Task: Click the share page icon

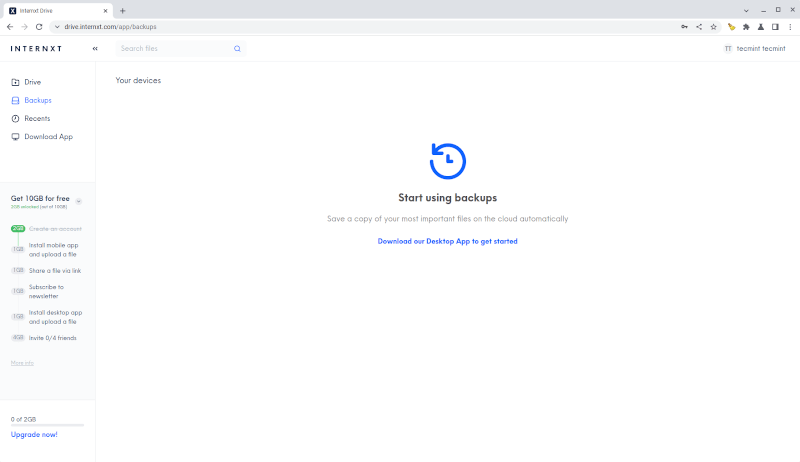Action: (698, 27)
